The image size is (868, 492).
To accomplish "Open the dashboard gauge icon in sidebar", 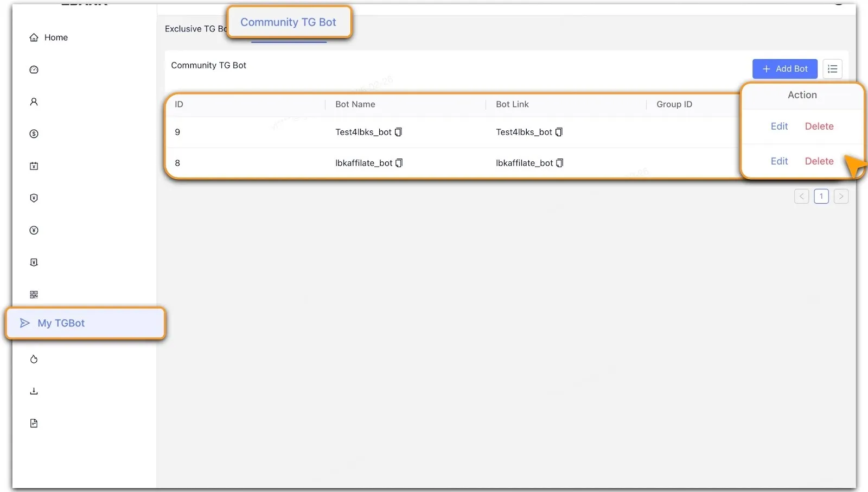I will [34, 70].
